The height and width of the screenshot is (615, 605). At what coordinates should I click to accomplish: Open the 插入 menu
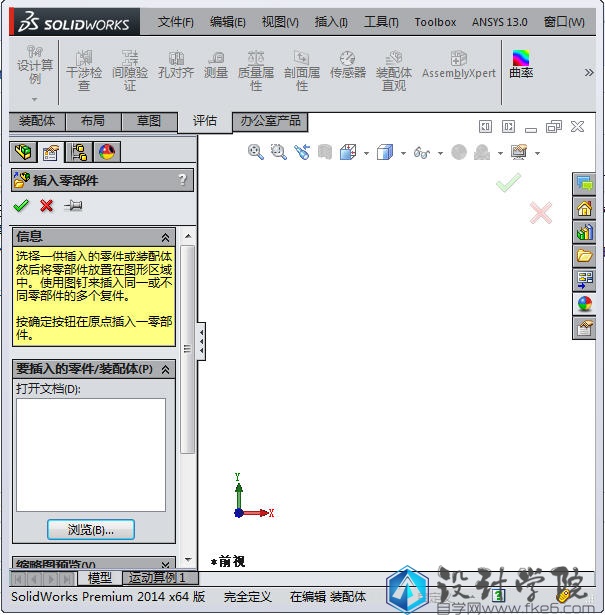[330, 22]
